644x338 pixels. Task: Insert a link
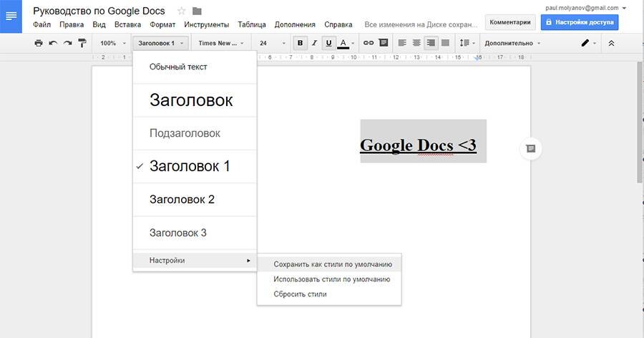pos(369,43)
